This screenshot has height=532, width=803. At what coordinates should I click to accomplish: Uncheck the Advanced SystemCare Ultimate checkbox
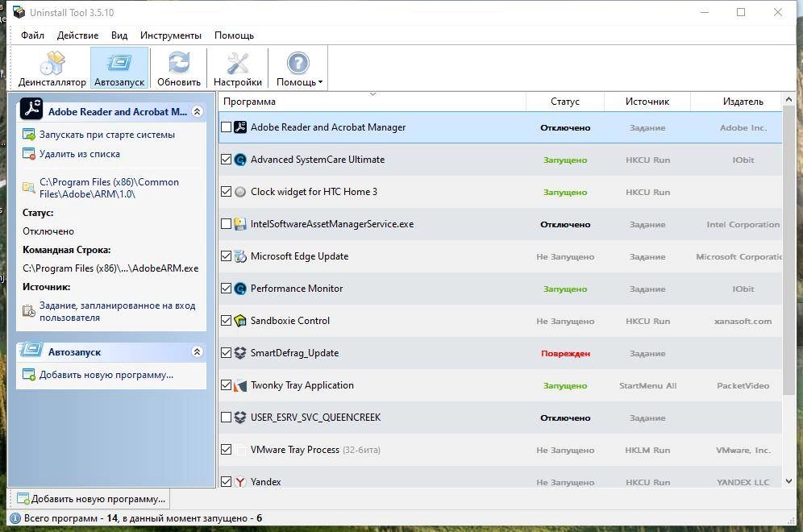(x=226, y=160)
